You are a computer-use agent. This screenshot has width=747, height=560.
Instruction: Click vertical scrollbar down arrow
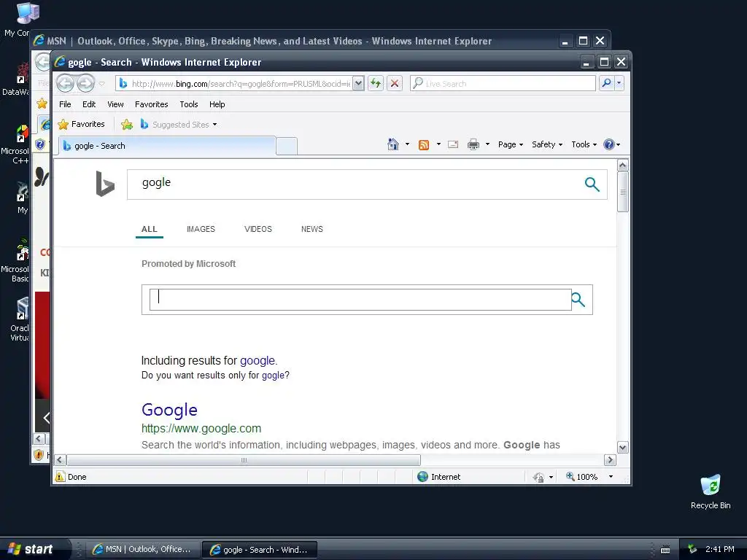623,447
